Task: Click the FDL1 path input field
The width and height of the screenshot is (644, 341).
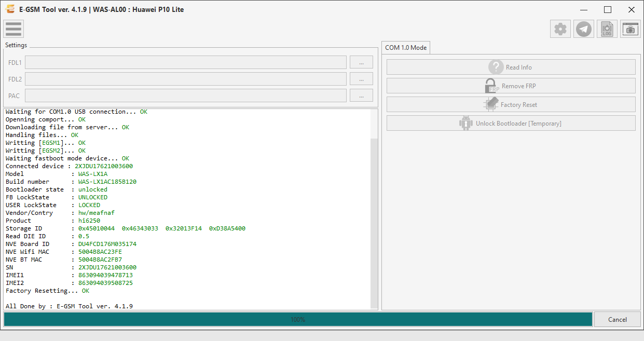Action: [x=186, y=62]
